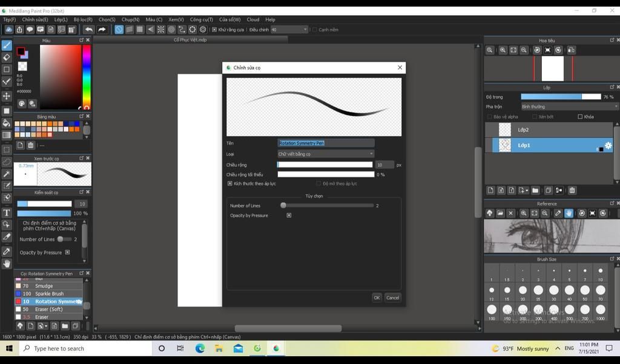Open the Điều chỉnh correction value dropdown
The height and width of the screenshot is (364, 620).
coord(290,30)
